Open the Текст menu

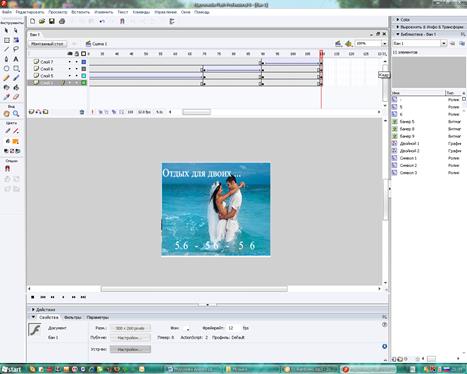click(x=123, y=12)
